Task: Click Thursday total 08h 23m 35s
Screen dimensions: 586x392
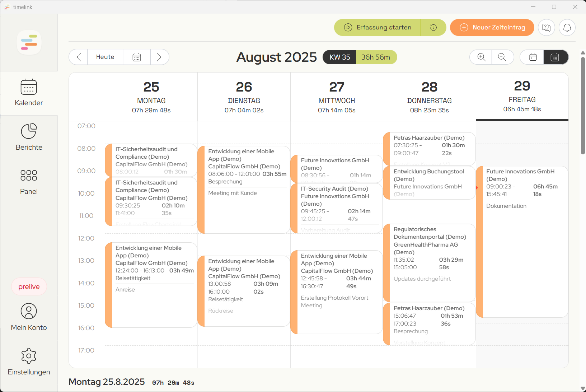Action: [x=430, y=110]
